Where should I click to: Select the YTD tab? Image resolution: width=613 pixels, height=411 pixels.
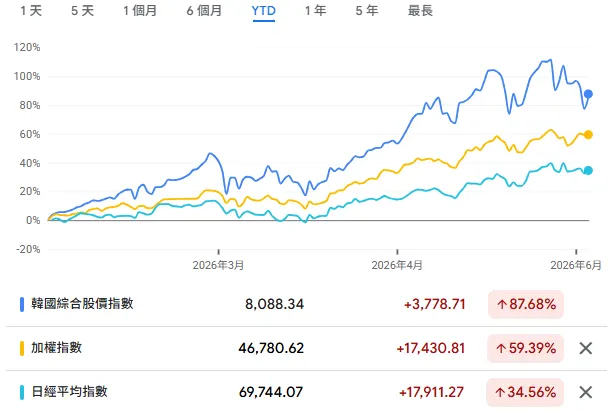263,11
